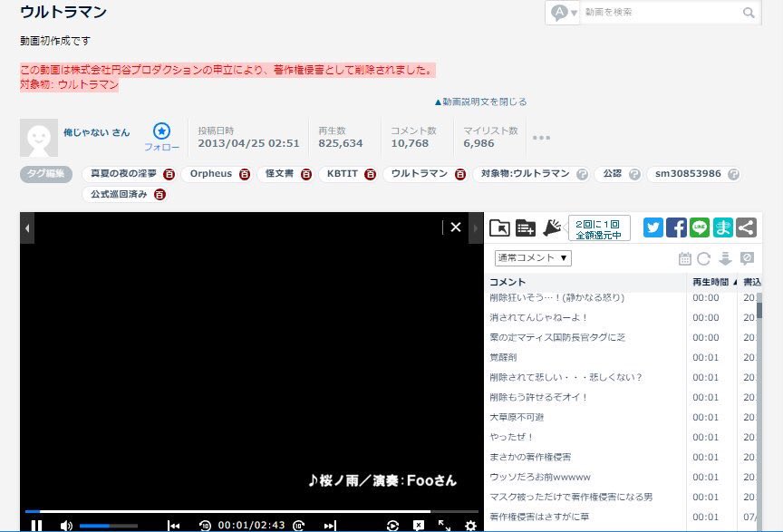Image resolution: width=783 pixels, height=532 pixels.
Task: Open the ウルトラマン tag link
Action: click(x=419, y=174)
